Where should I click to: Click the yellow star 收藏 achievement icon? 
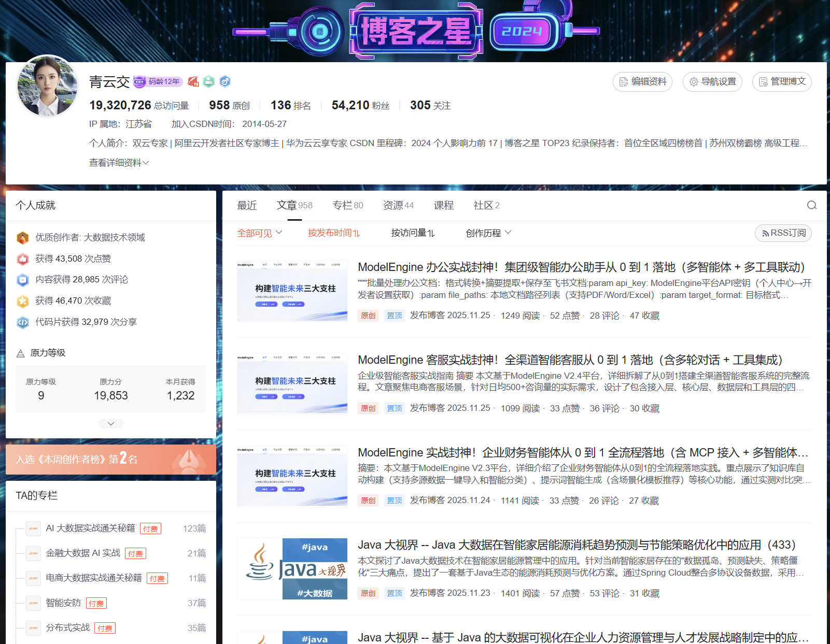(x=22, y=301)
